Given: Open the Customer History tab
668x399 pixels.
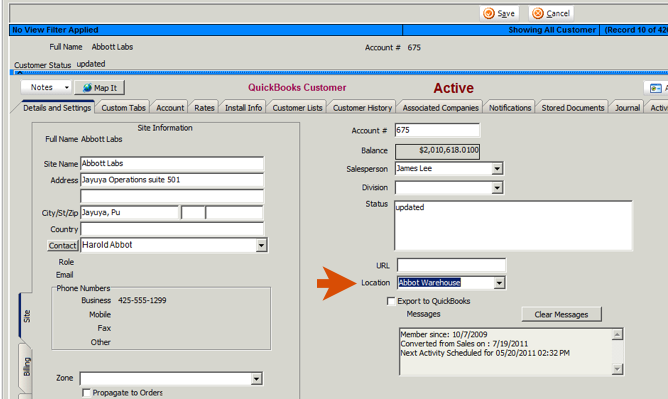Looking at the screenshot, I should pyautogui.click(x=362, y=108).
